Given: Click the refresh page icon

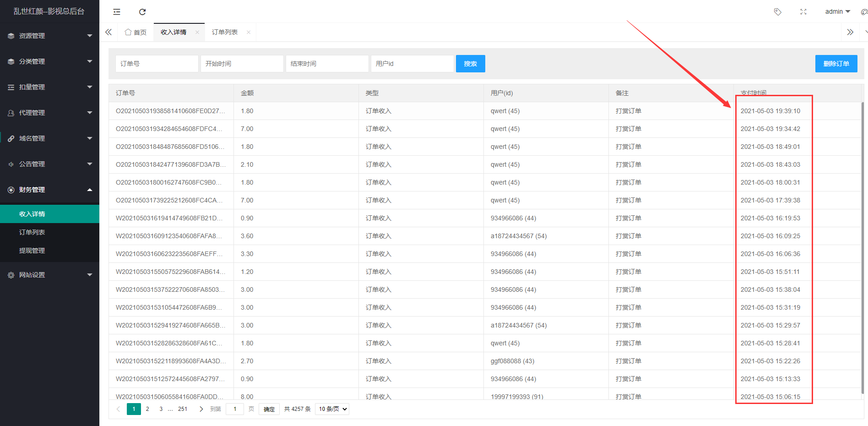Looking at the screenshot, I should 142,12.
